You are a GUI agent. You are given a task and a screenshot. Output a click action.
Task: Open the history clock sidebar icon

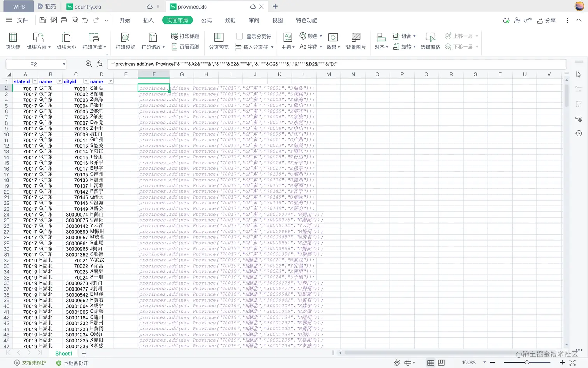coord(579,133)
